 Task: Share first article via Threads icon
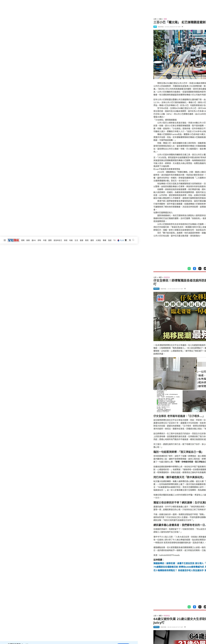coord(200,269)
